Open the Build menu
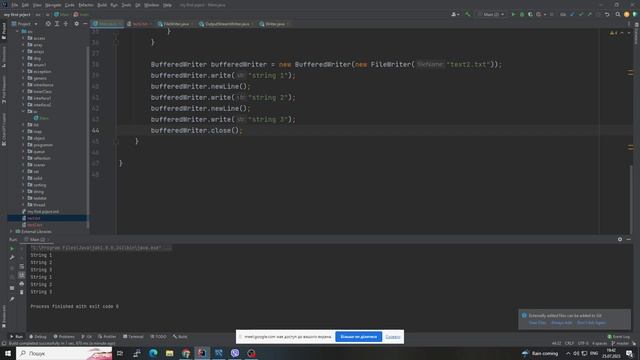 coord(102,5)
